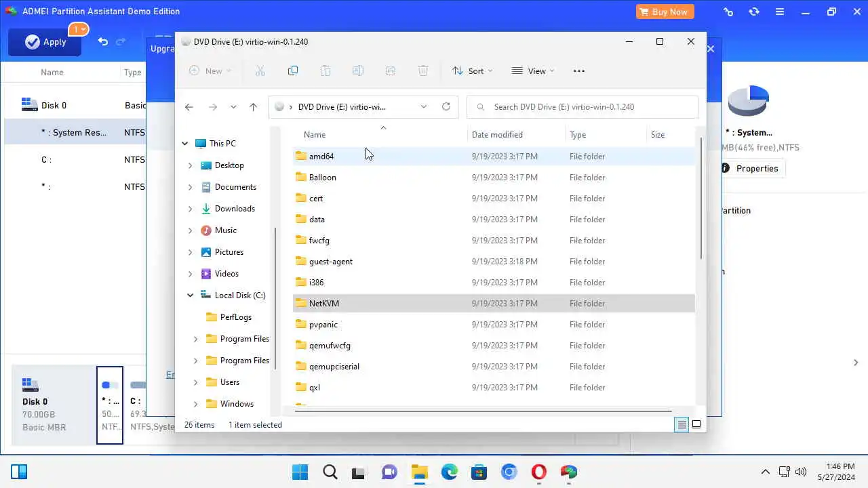Click File Explorer icon on the taskbar
Viewport: 868px width, 488px height.
coord(419,472)
